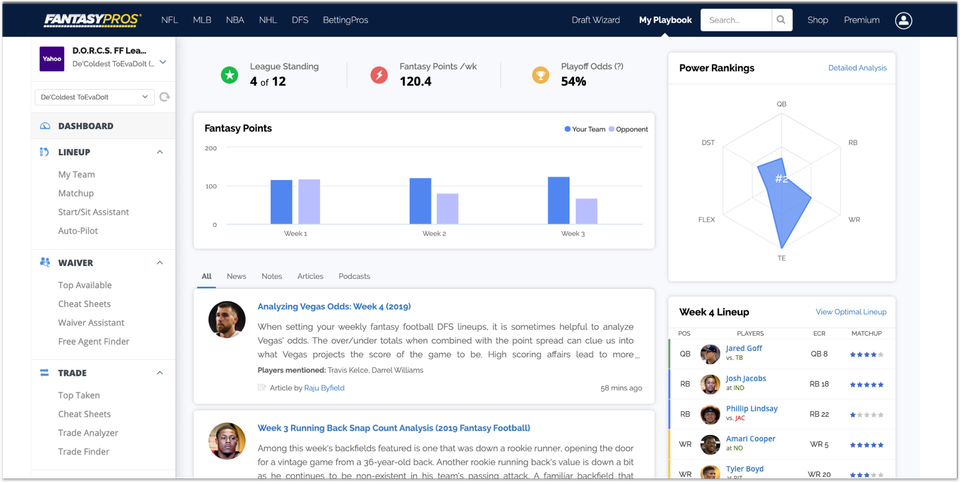This screenshot has width=960, height=482.
Task: Click the yellow Playoff Odds trophy icon
Action: (541, 75)
